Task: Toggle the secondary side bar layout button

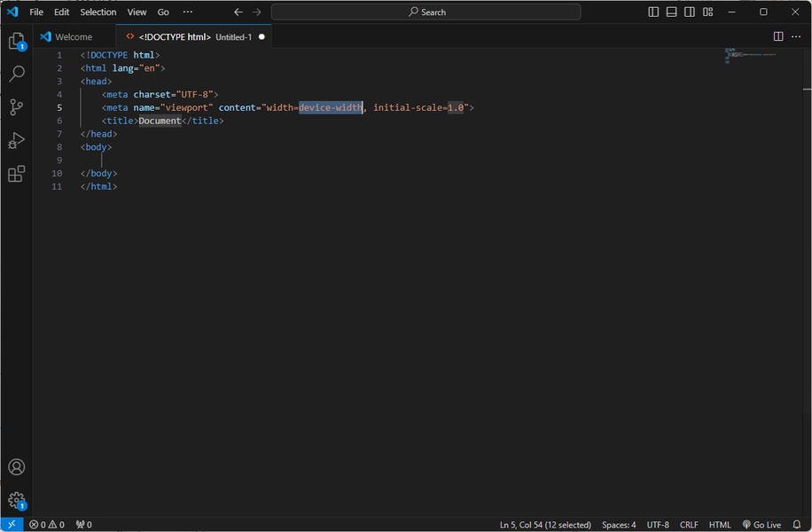Action: (x=690, y=12)
